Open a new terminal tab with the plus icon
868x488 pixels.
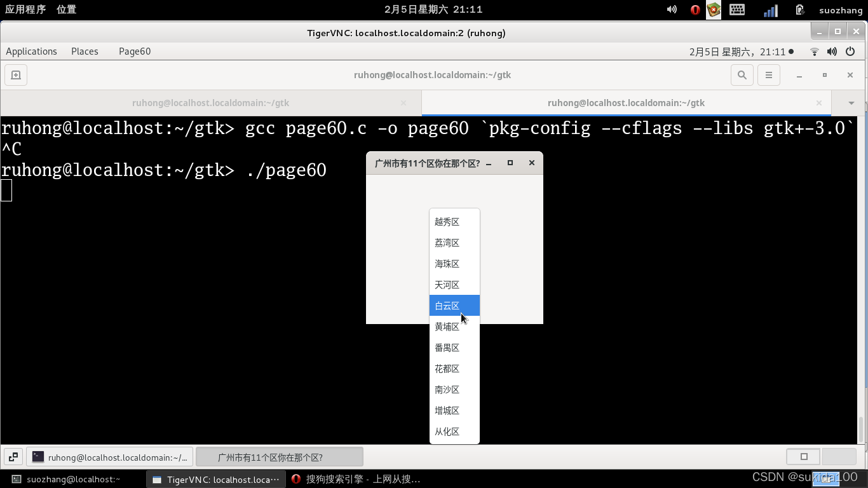(16, 75)
